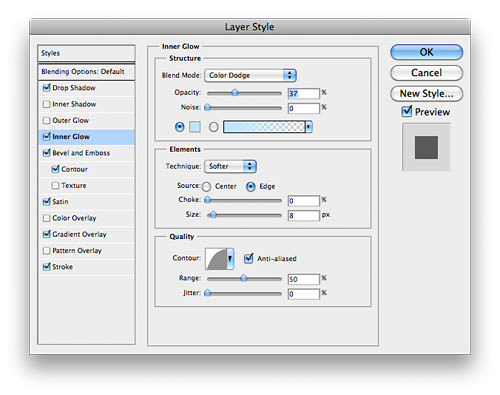Select the gradient radio button
500x395 pixels.
214,127
